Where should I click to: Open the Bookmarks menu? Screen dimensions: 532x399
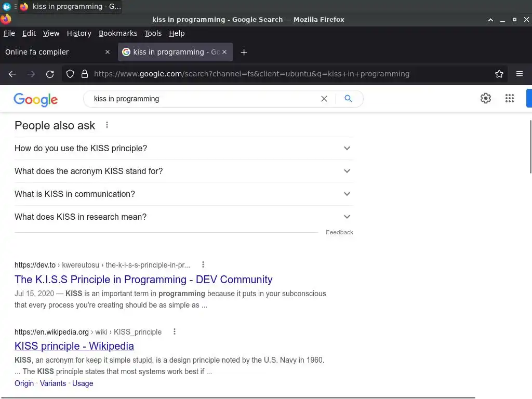pos(118,33)
